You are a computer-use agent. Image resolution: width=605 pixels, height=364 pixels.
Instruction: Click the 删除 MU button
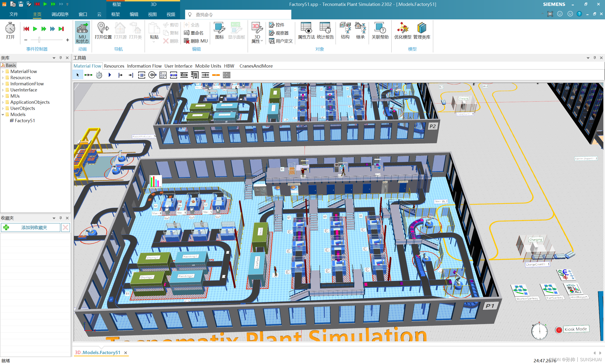click(x=196, y=41)
